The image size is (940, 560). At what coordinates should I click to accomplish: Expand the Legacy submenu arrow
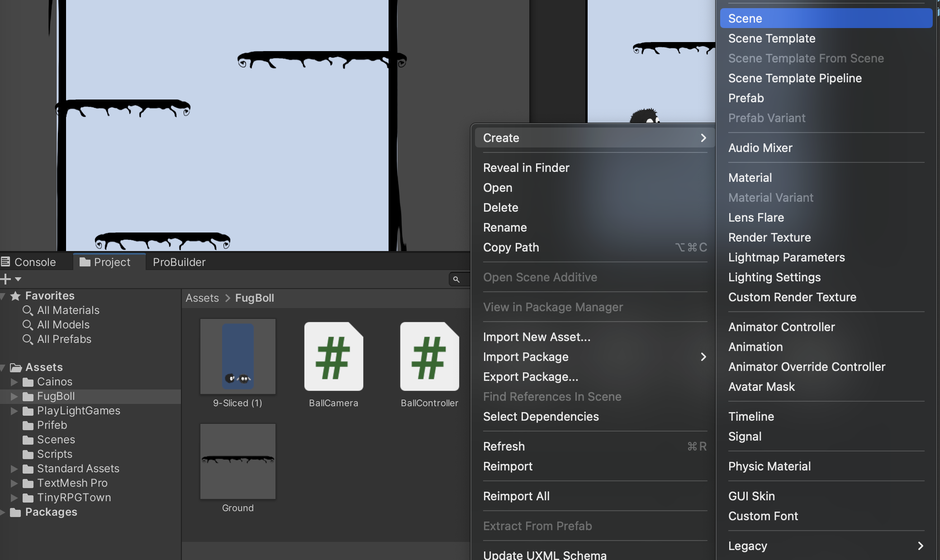(x=920, y=546)
